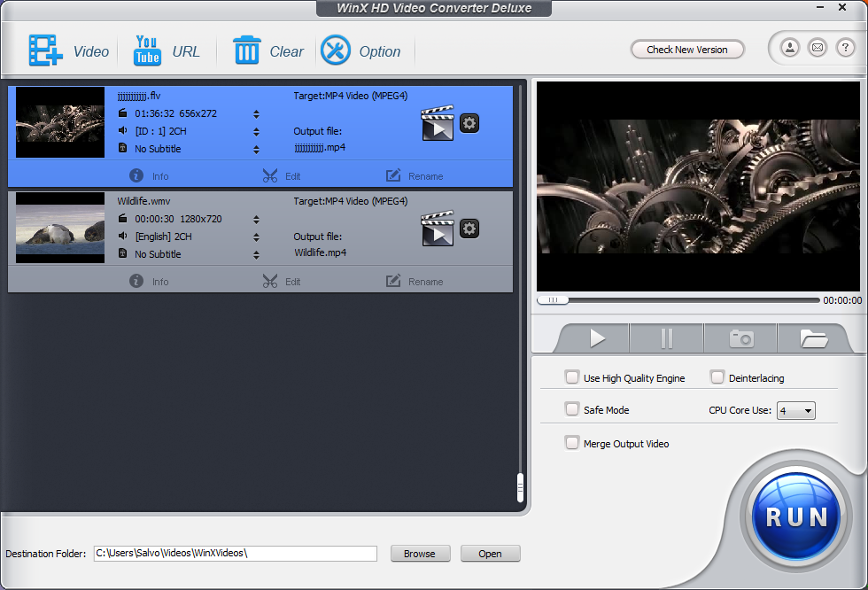Play the preview video
Viewport: 868px width, 590px height.
click(x=596, y=338)
